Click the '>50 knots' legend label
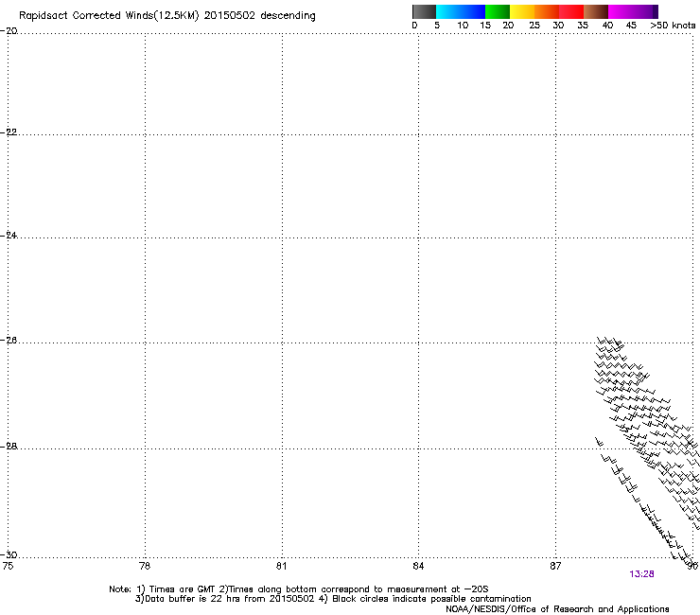The width and height of the screenshot is (700, 615). tap(673, 26)
